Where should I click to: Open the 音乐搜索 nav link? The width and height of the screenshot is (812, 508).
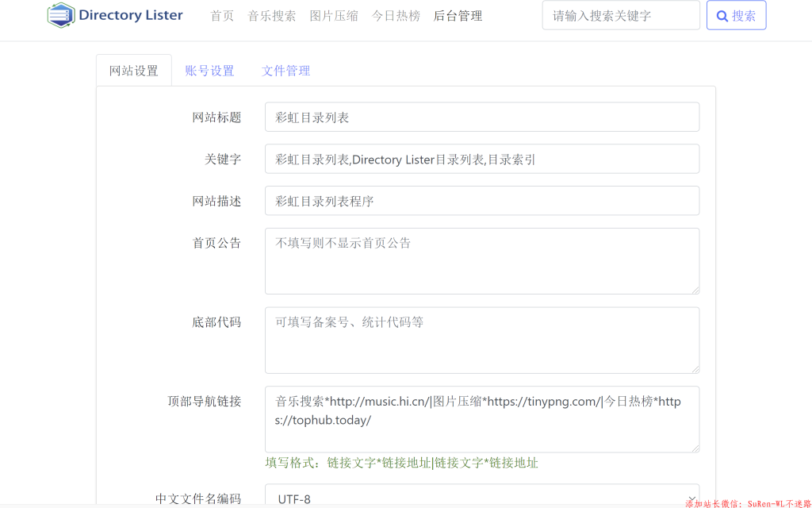click(x=271, y=16)
